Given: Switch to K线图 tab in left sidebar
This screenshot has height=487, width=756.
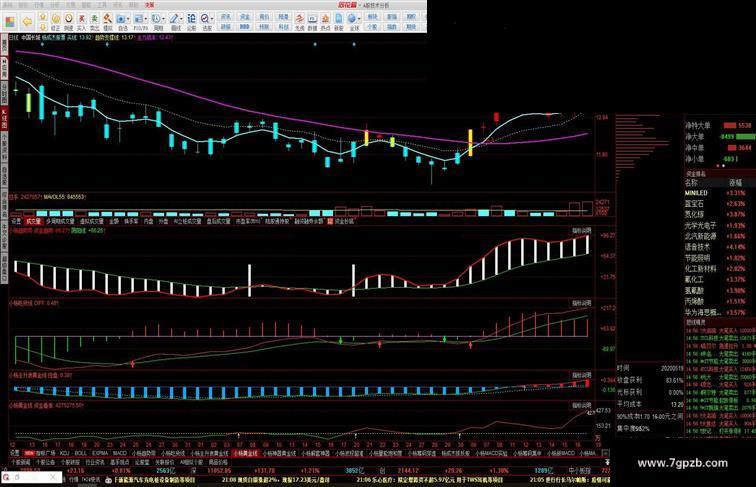Looking at the screenshot, I should coord(4,119).
